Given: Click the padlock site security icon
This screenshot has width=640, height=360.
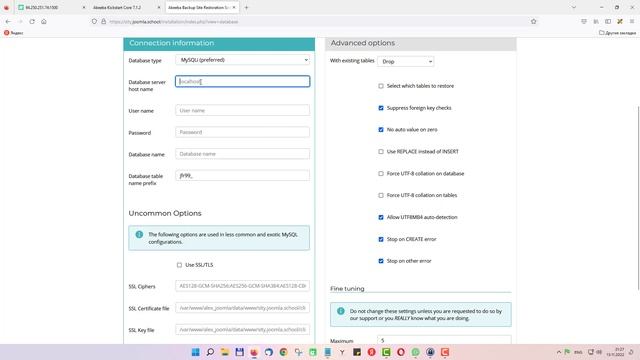Looking at the screenshot, I should [x=104, y=22].
